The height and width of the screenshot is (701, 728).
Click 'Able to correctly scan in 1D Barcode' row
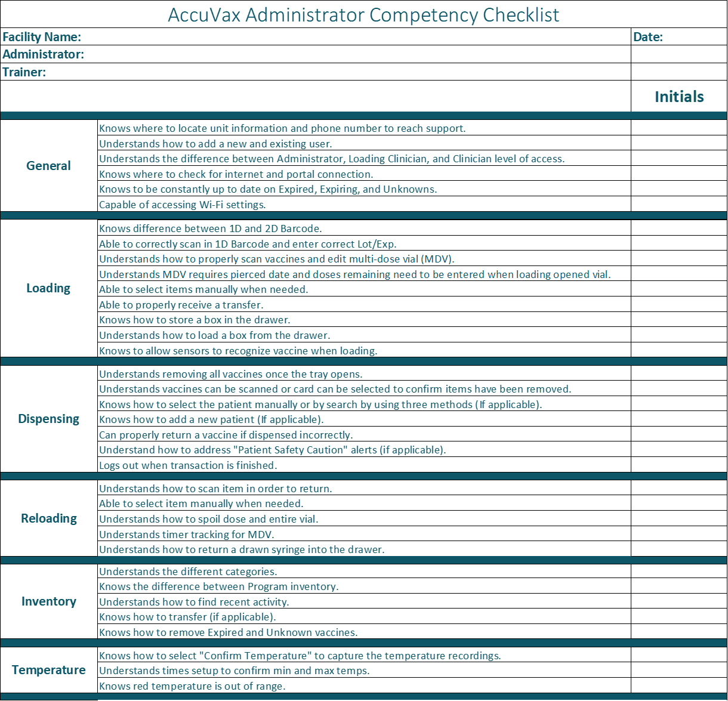coord(364,243)
